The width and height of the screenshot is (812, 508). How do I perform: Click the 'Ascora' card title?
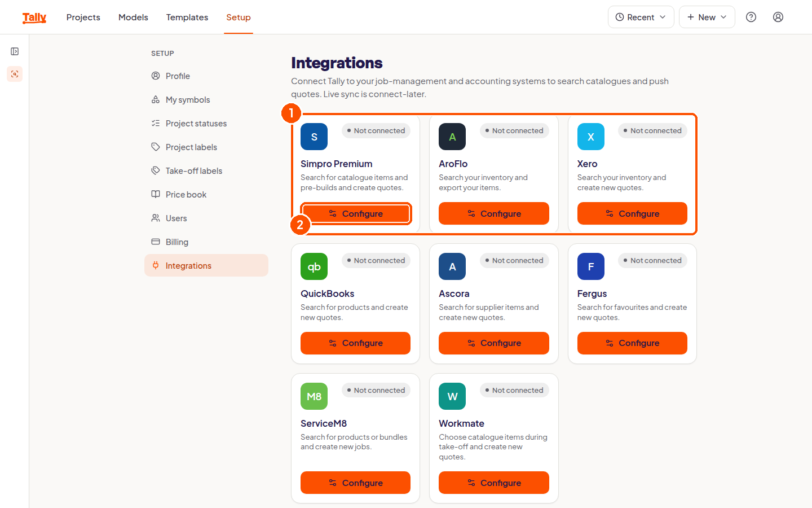click(454, 294)
